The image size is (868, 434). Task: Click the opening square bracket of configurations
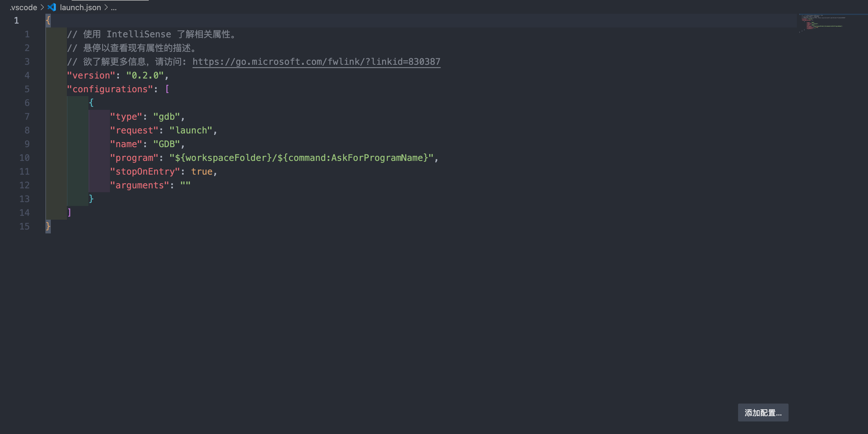click(x=167, y=89)
